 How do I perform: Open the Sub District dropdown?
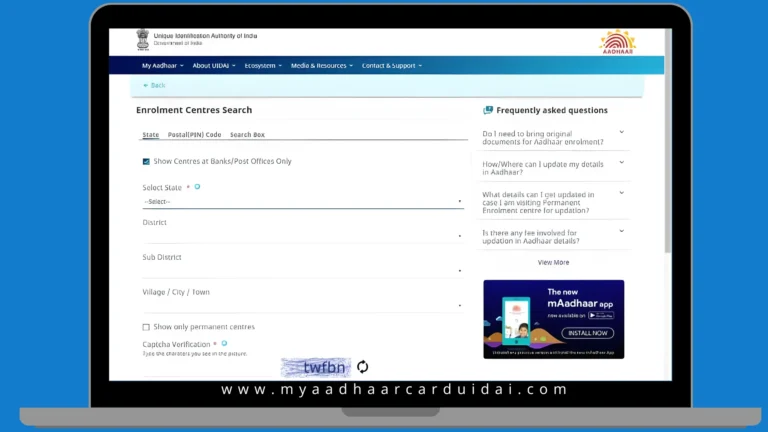(303, 271)
